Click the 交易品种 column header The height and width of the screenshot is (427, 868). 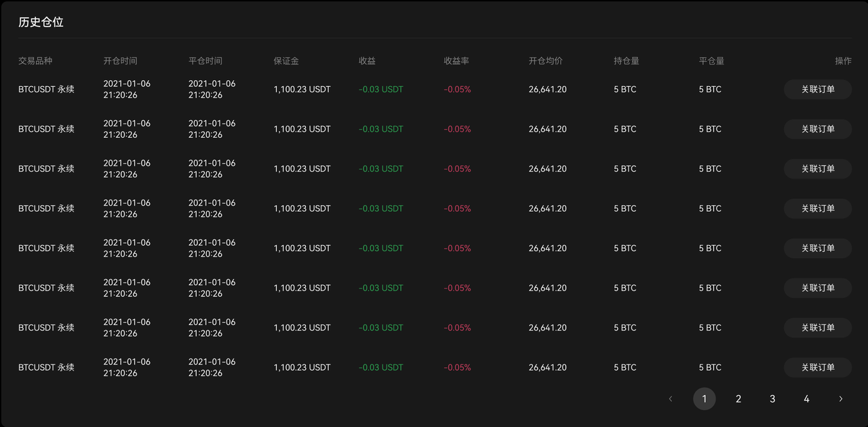35,61
